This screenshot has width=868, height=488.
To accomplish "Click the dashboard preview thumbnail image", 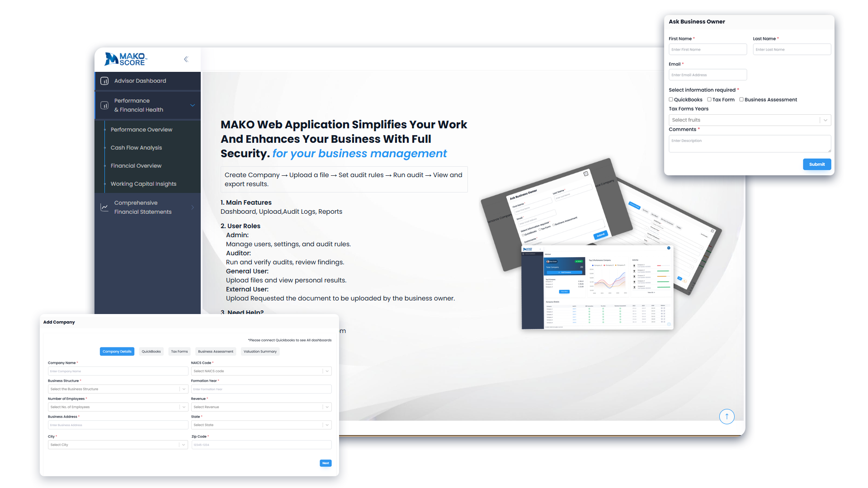I will click(x=598, y=287).
